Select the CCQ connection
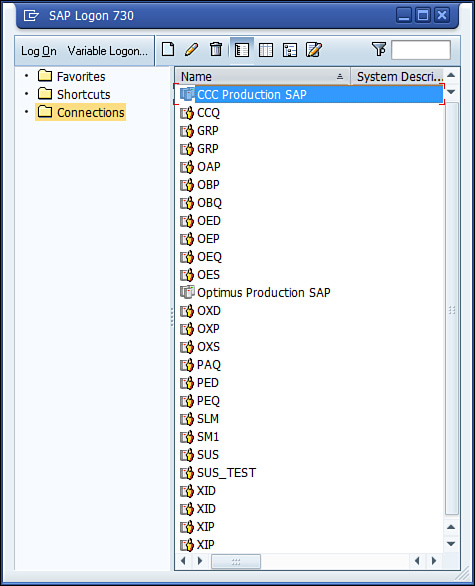The width and height of the screenshot is (475, 586). pos(208,112)
